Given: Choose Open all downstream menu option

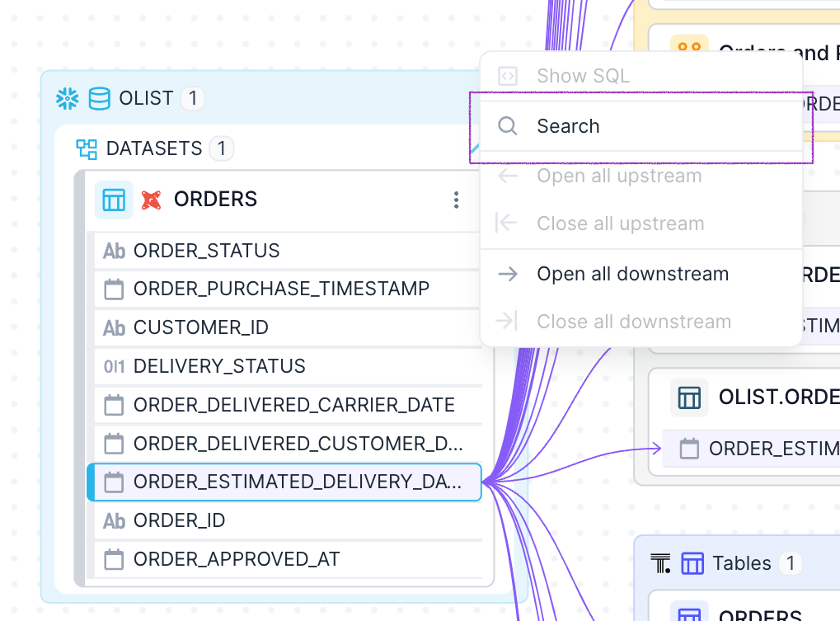Looking at the screenshot, I should click(x=632, y=274).
